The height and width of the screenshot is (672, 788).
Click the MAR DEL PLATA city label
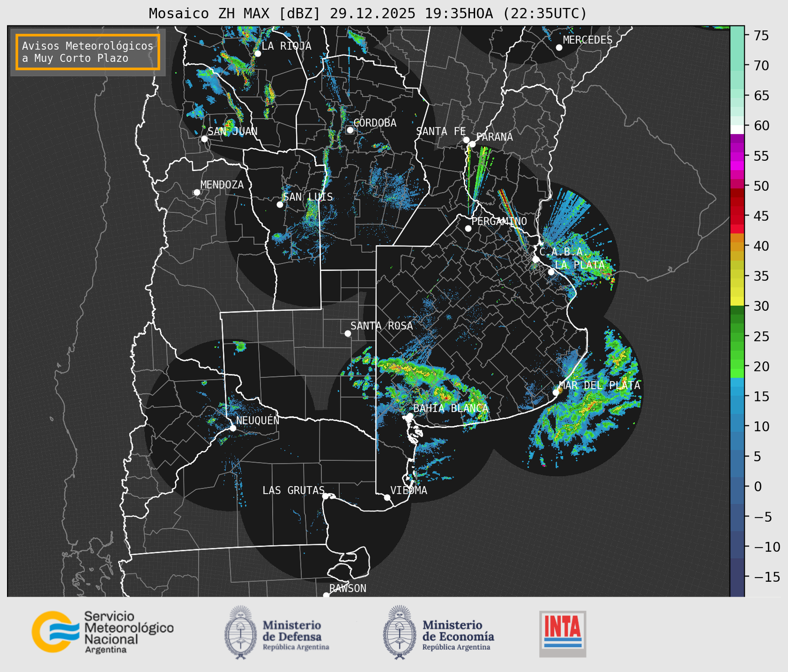pyautogui.click(x=599, y=385)
